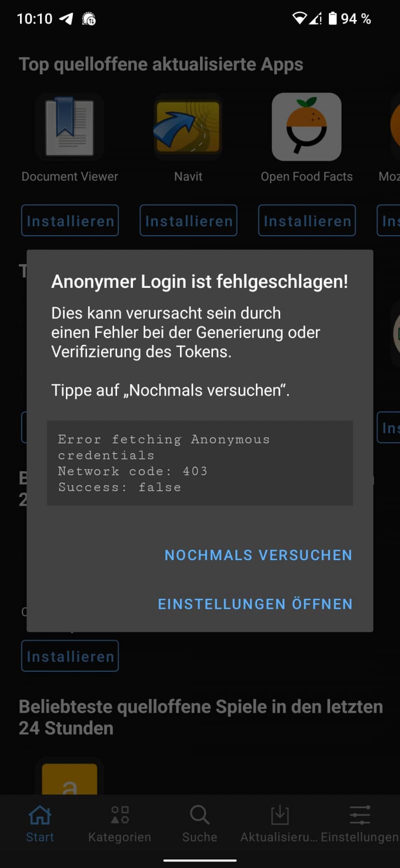
Task: Tap the partially visible yellow game thumbnail
Action: 69,778
